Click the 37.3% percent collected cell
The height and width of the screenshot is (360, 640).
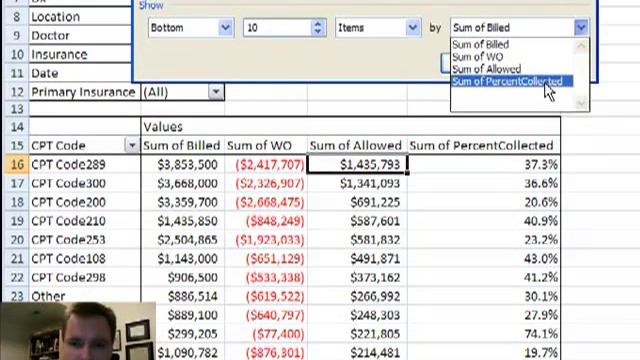pyautogui.click(x=484, y=164)
